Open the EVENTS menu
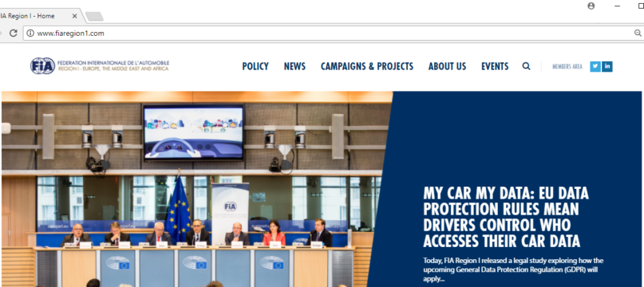The height and width of the screenshot is (287, 644). pos(495,66)
